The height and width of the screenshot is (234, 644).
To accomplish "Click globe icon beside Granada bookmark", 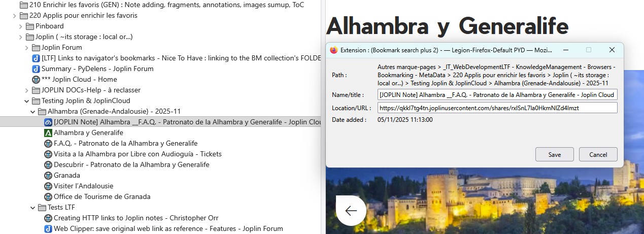I will click(48, 175).
